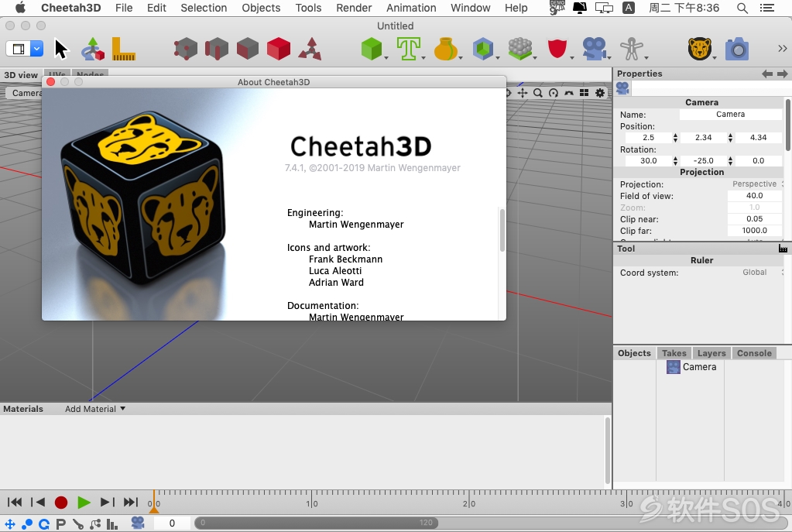Open the gray spheres particle menu
Screen dimensions: 792x532
(522, 49)
